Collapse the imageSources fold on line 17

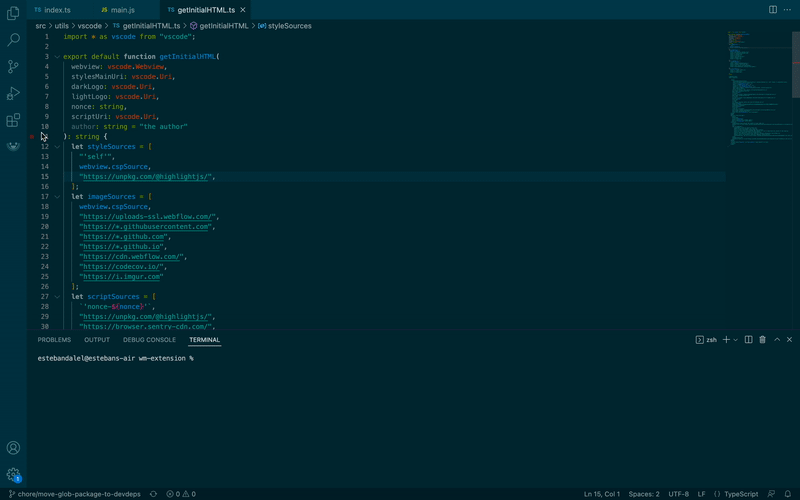57,197
